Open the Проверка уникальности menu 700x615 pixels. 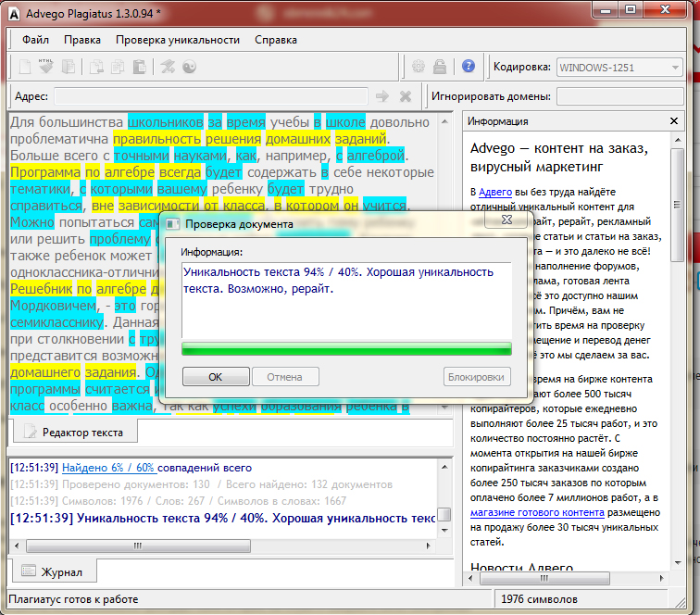[178, 40]
